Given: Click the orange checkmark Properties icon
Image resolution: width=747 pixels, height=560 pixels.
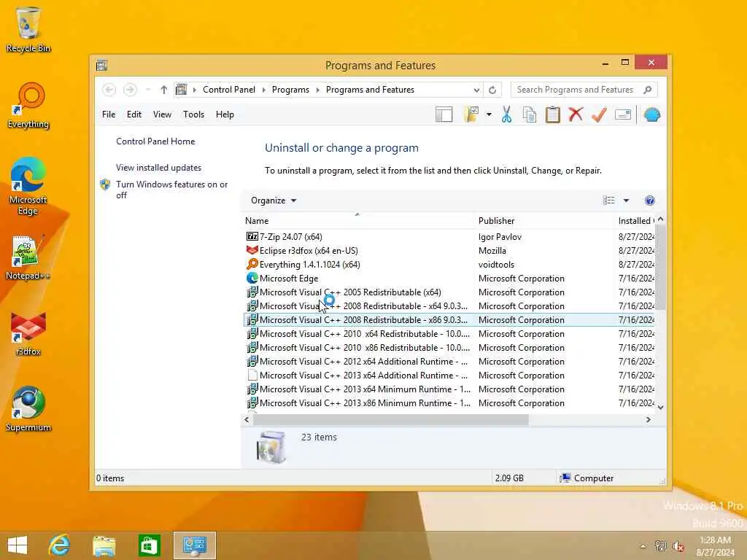Looking at the screenshot, I should tap(599, 114).
